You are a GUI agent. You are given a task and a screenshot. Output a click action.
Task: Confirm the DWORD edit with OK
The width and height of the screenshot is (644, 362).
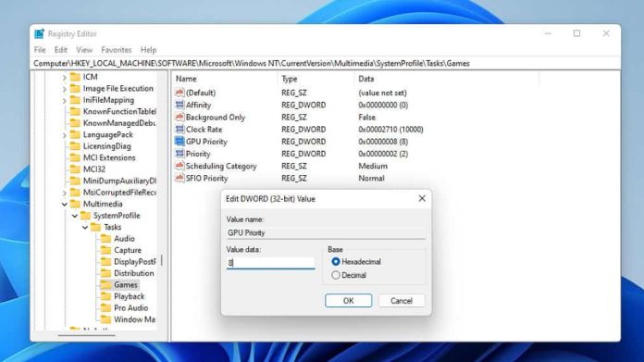coord(348,300)
